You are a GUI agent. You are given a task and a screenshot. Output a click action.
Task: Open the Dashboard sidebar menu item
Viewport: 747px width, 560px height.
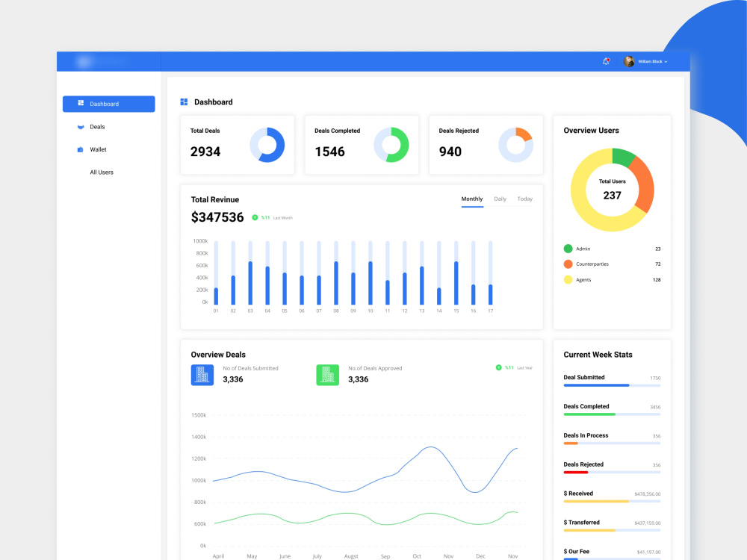click(108, 104)
